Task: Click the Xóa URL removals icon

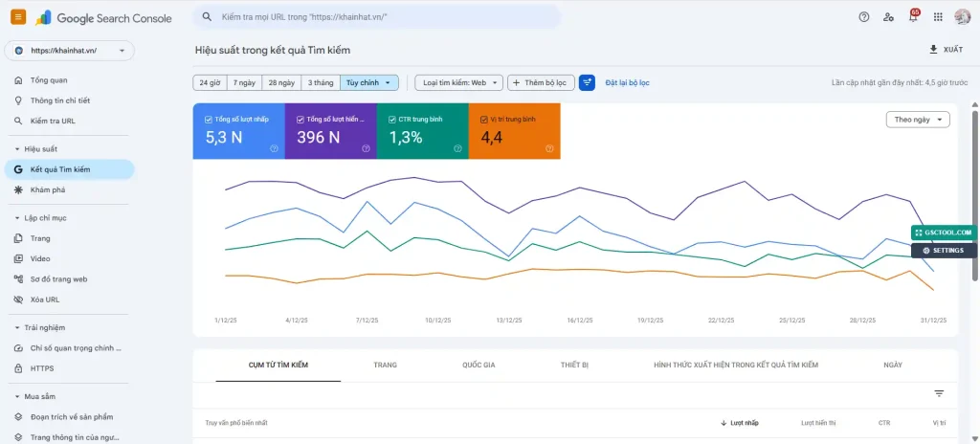Action: click(x=18, y=300)
